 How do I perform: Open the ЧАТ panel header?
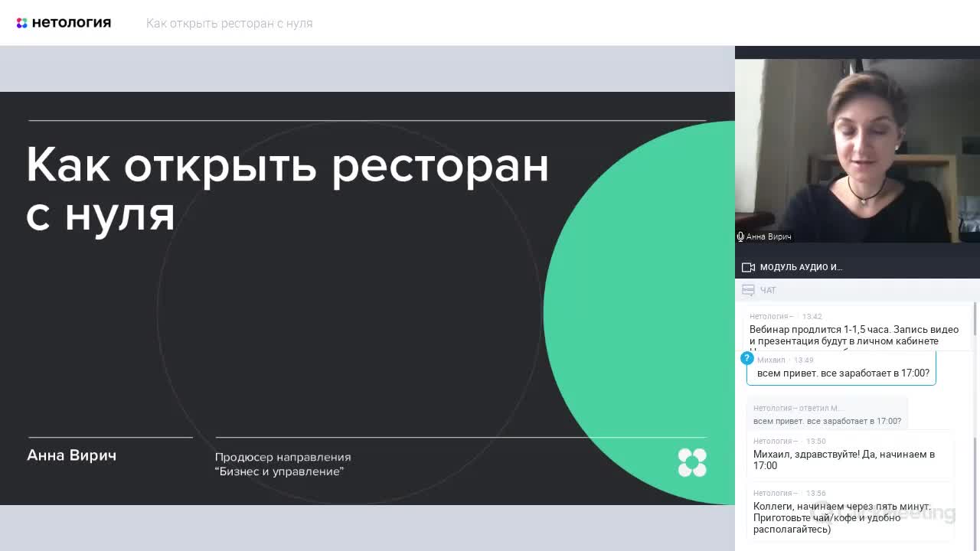coord(857,290)
